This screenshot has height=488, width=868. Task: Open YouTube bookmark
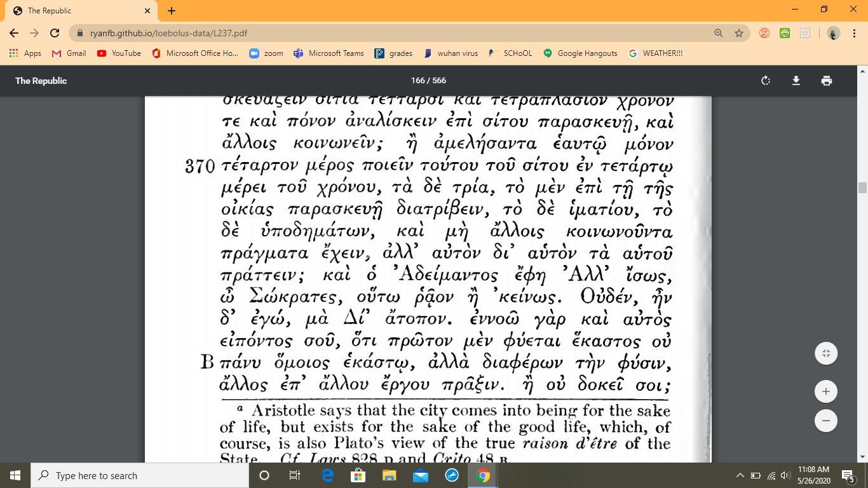point(119,53)
